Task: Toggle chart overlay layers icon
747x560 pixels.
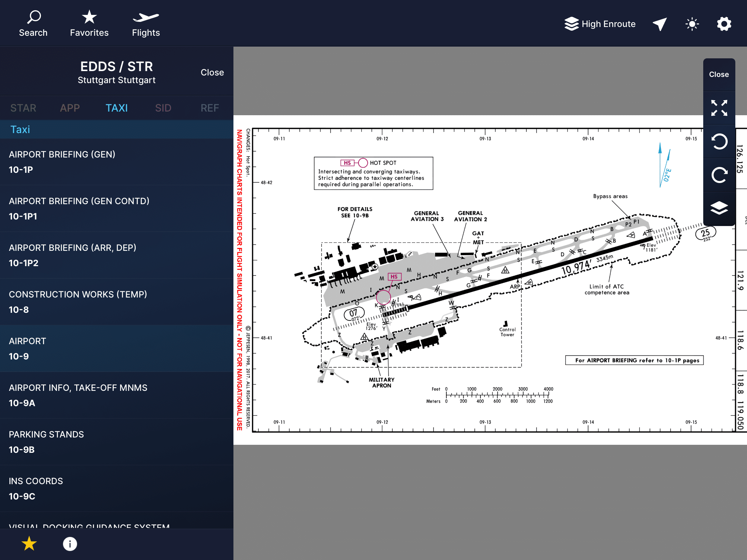Action: tap(719, 208)
